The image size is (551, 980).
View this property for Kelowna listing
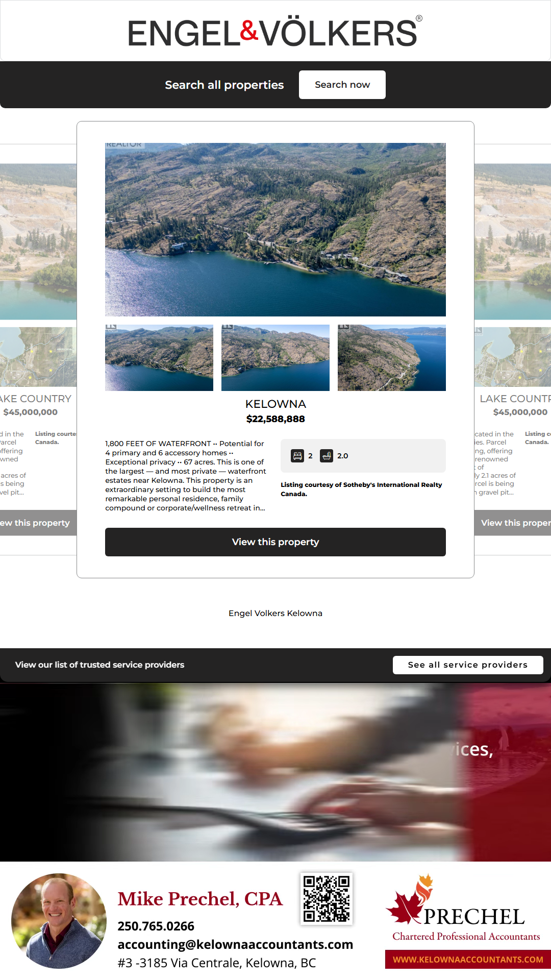(275, 542)
